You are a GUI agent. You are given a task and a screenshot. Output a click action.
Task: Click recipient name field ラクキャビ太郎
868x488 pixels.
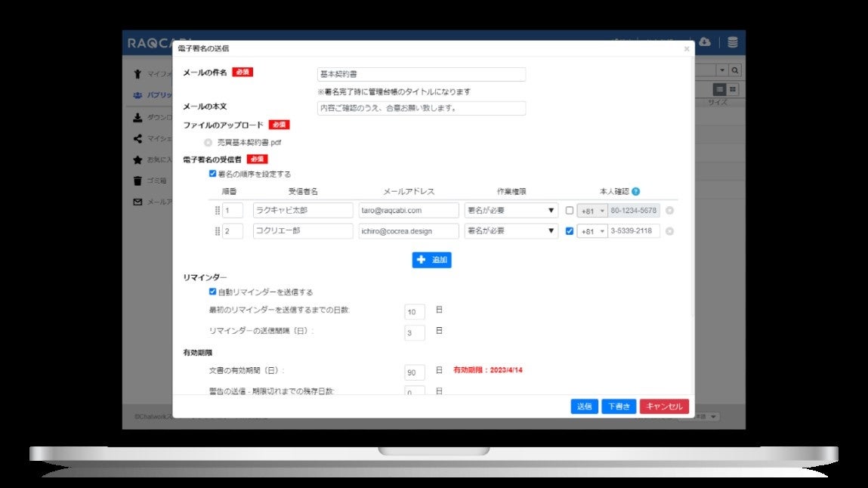(x=303, y=210)
